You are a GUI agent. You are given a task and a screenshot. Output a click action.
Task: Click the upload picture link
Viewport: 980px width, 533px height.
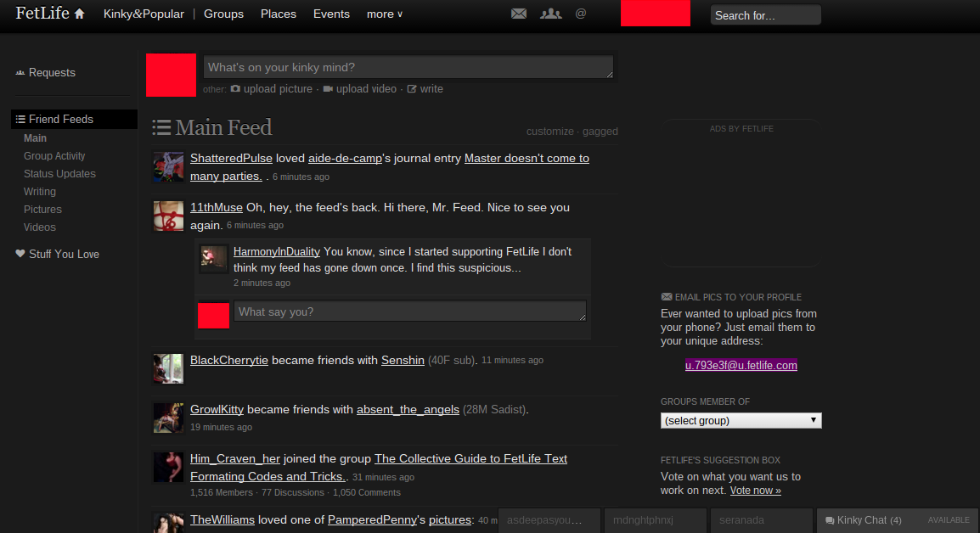[x=279, y=89]
